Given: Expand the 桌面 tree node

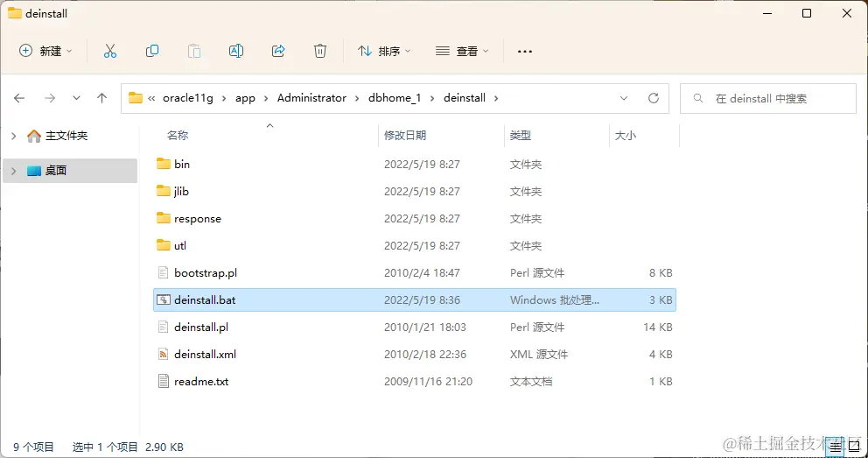Looking at the screenshot, I should pos(14,171).
